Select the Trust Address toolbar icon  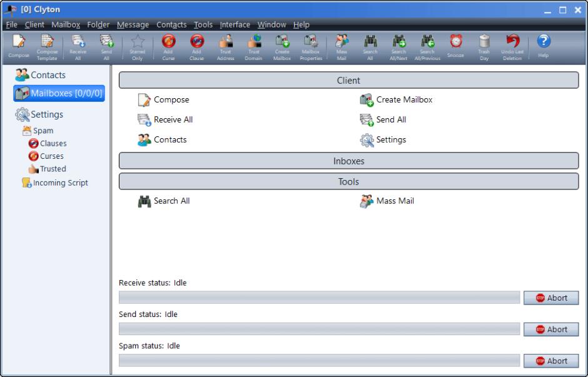tap(225, 48)
